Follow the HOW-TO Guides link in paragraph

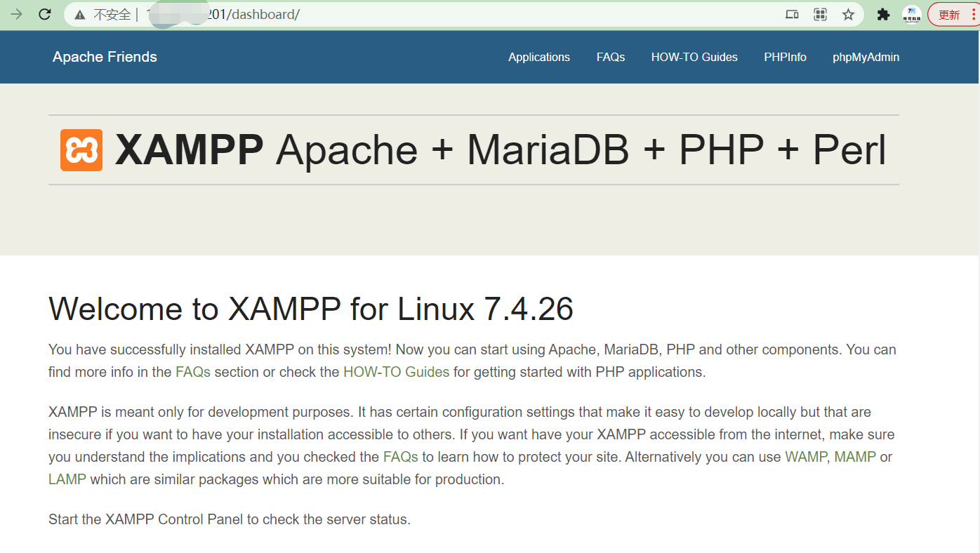coord(396,372)
